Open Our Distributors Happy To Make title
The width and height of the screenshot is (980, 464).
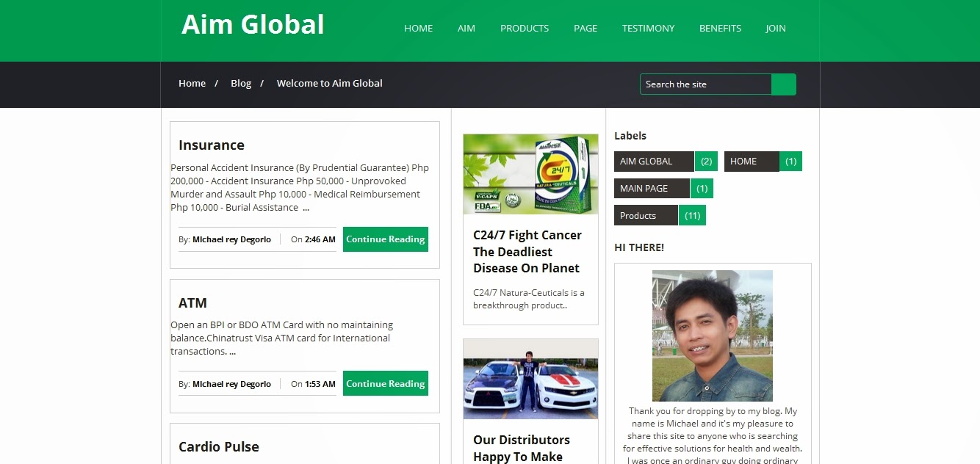(x=522, y=448)
